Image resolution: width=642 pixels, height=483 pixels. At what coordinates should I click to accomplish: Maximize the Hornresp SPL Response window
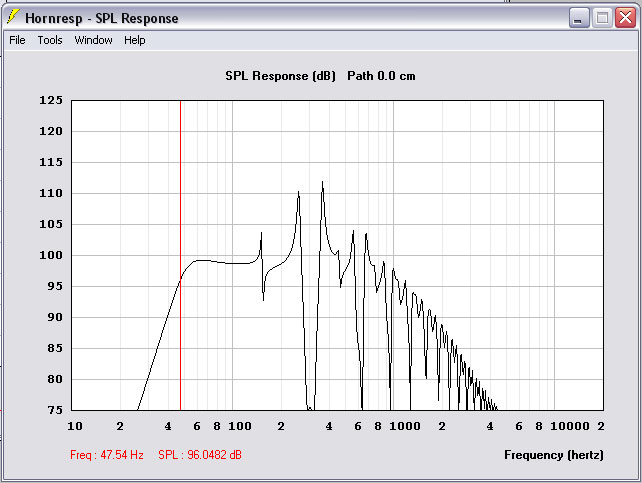[x=602, y=18]
